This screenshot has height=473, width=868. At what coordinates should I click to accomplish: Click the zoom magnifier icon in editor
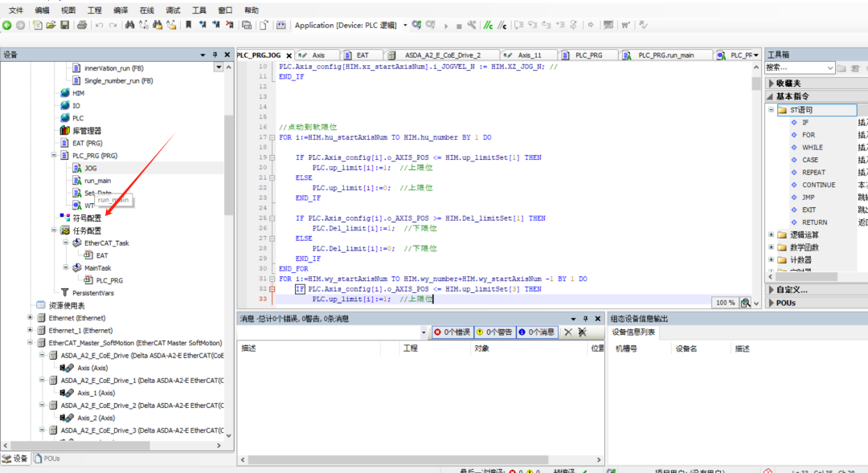[x=746, y=303]
